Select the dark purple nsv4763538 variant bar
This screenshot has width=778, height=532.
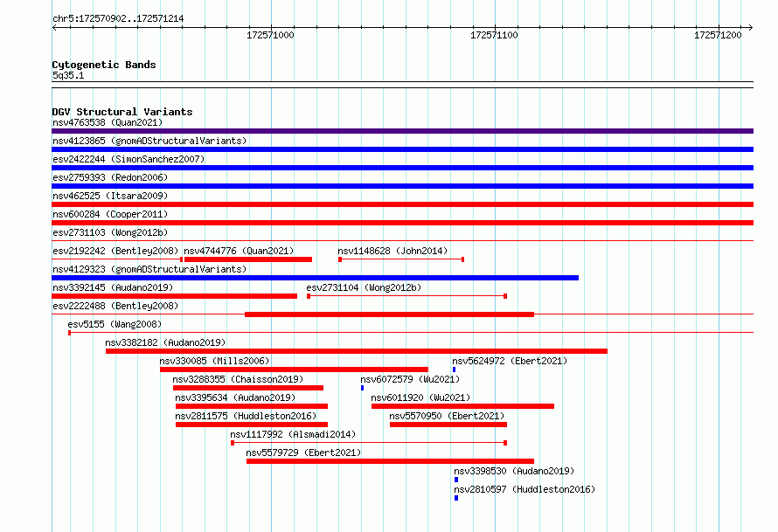(402, 131)
